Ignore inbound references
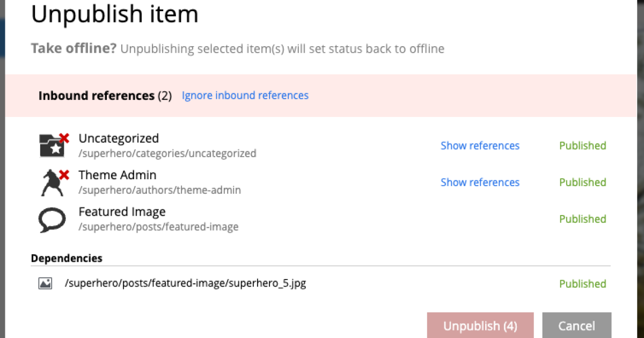Image resolution: width=644 pixels, height=338 pixels. pos(245,95)
